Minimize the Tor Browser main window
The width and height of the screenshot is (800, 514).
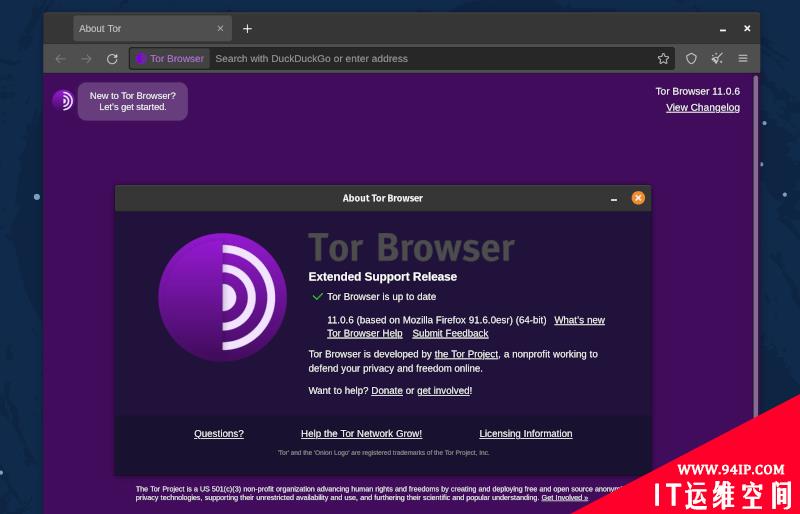click(x=723, y=29)
